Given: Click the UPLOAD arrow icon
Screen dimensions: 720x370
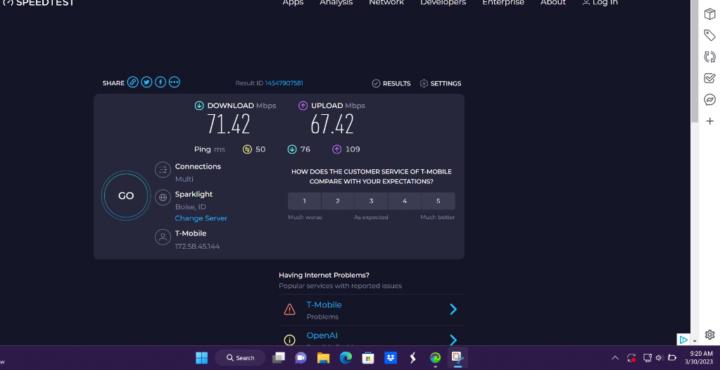Looking at the screenshot, I should click(303, 106).
